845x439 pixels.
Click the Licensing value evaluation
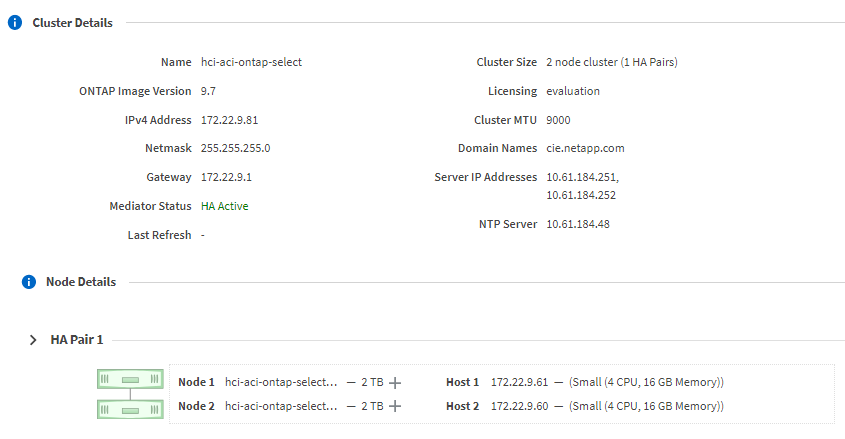point(573,91)
